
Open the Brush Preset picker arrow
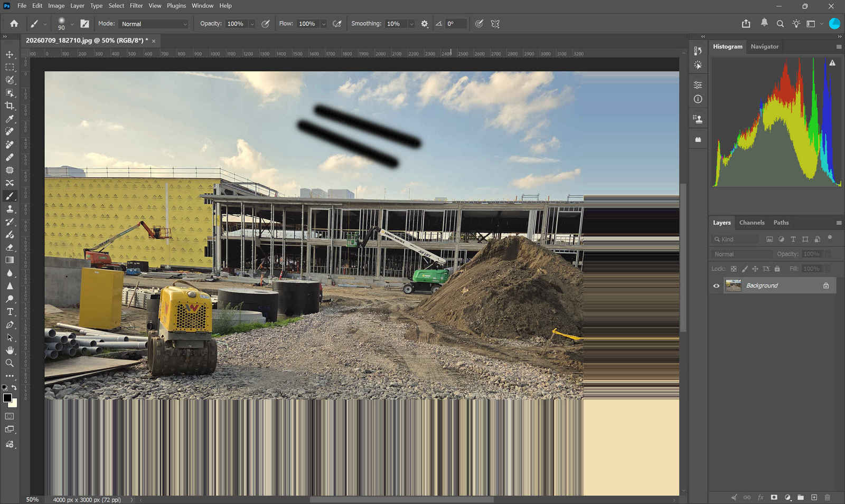(x=72, y=24)
